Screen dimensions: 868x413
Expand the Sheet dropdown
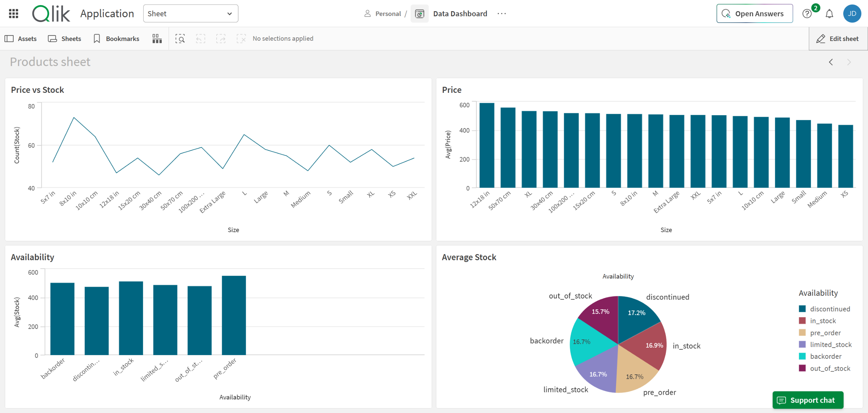[x=191, y=14]
